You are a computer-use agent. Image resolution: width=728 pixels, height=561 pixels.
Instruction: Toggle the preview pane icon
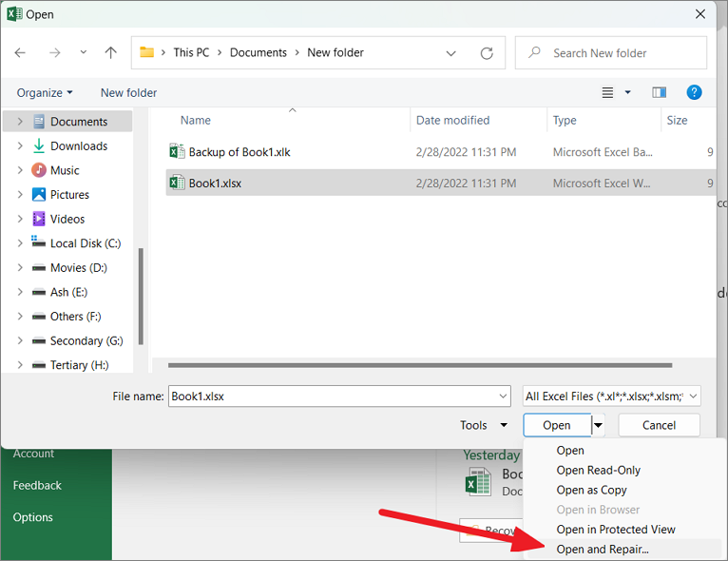659,92
